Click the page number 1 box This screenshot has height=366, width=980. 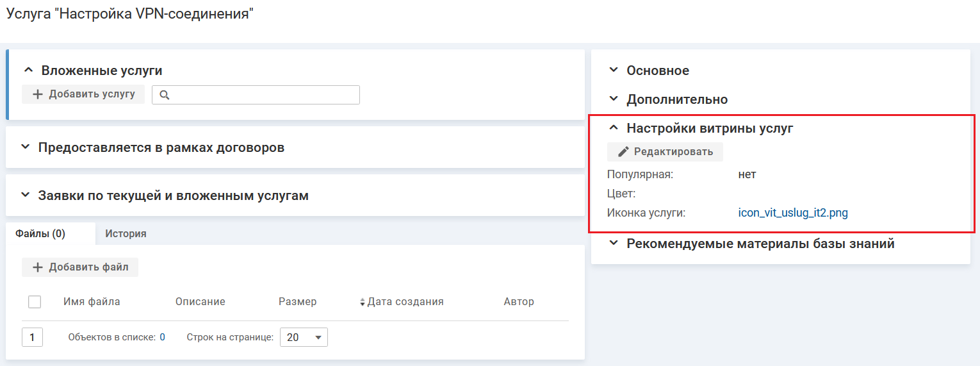pos(32,337)
